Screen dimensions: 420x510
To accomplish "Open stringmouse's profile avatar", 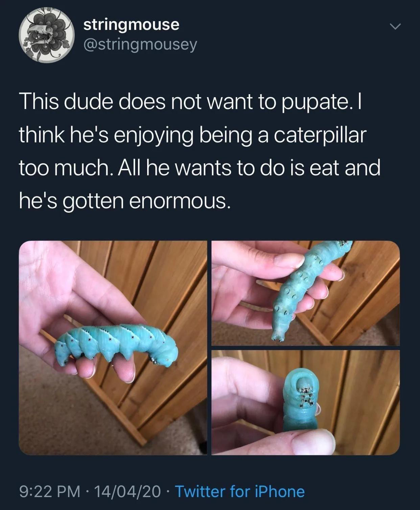I will [46, 35].
